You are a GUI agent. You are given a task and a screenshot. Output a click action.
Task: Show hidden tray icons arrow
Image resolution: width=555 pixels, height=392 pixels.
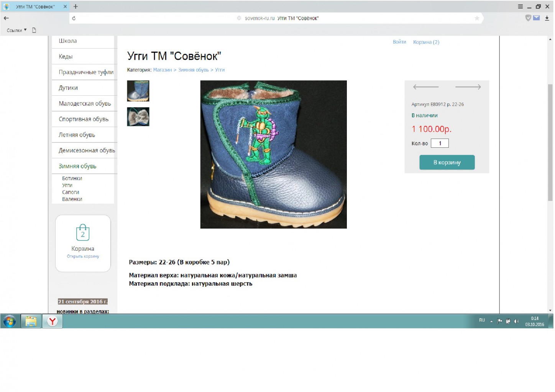491,322
